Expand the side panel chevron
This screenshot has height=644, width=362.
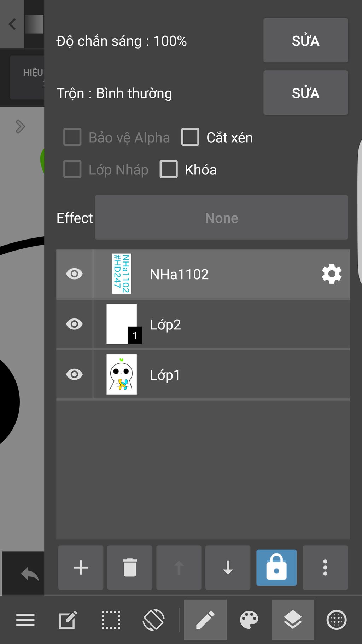tap(20, 126)
